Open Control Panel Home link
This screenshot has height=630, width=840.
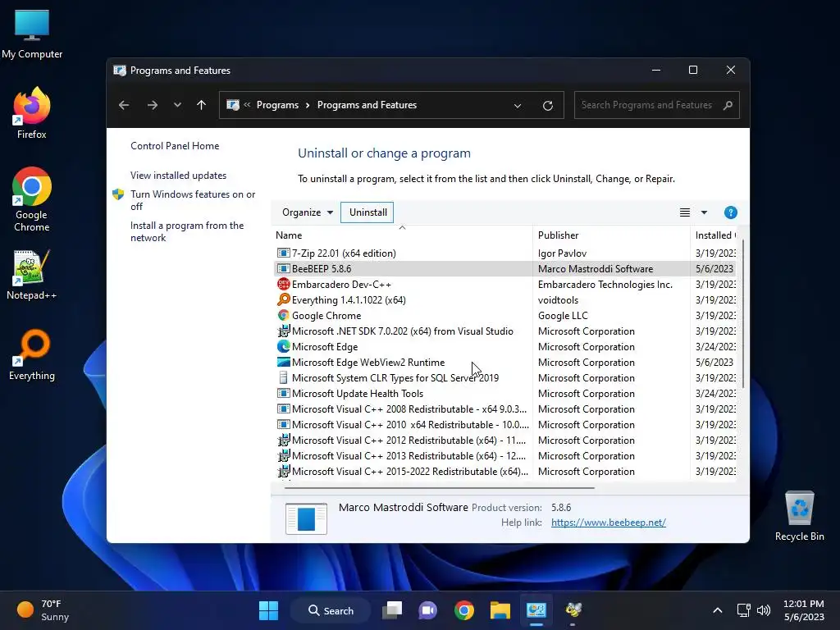coord(175,146)
